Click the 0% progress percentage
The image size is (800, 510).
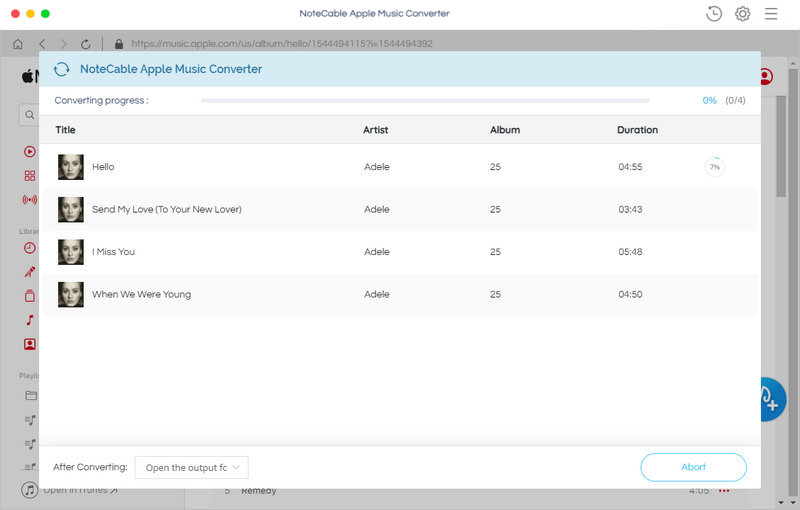pos(709,100)
